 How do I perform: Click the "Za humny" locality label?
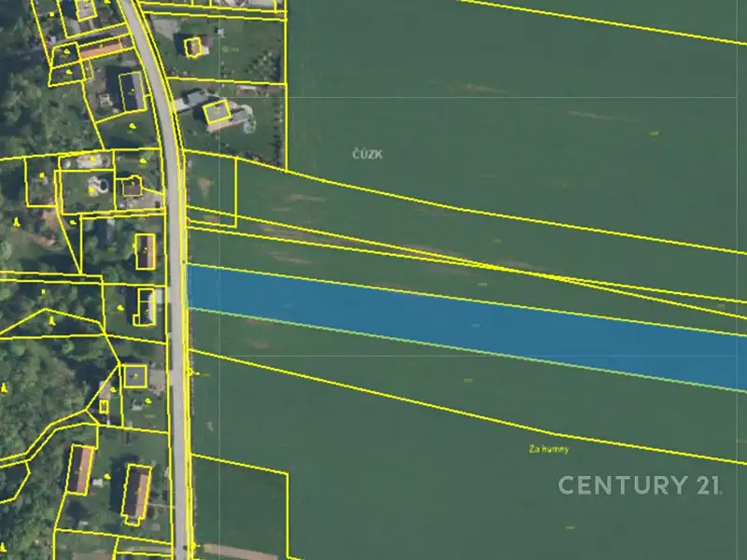549,449
